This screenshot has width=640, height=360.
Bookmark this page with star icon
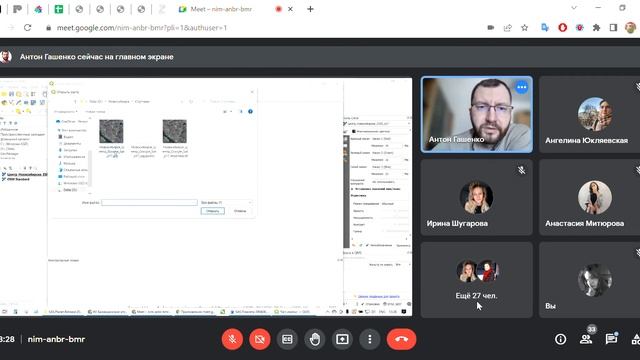coord(524,28)
